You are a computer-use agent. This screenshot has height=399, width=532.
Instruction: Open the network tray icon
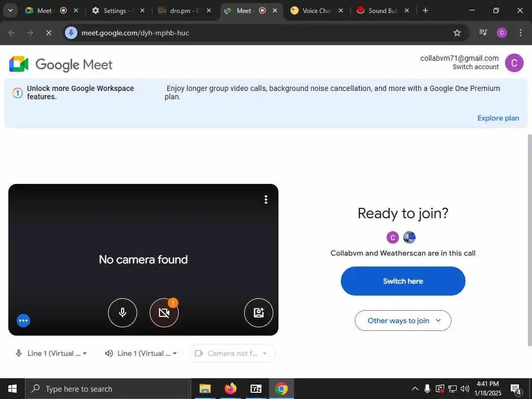(453, 389)
